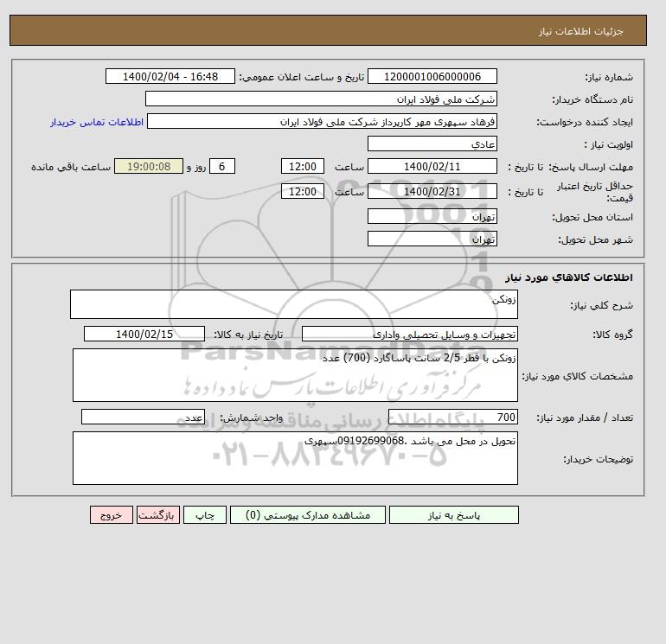Click the بازگشت back button

158,514
